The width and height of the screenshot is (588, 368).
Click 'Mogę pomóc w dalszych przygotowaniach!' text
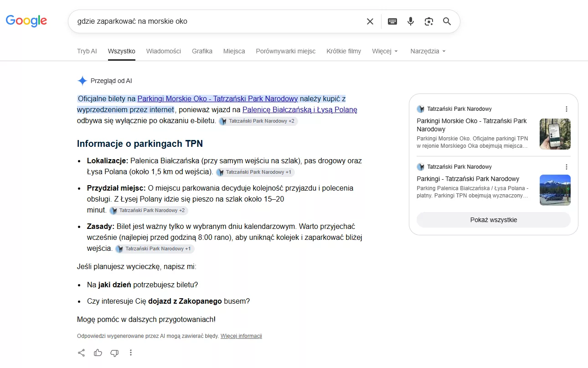pos(146,319)
